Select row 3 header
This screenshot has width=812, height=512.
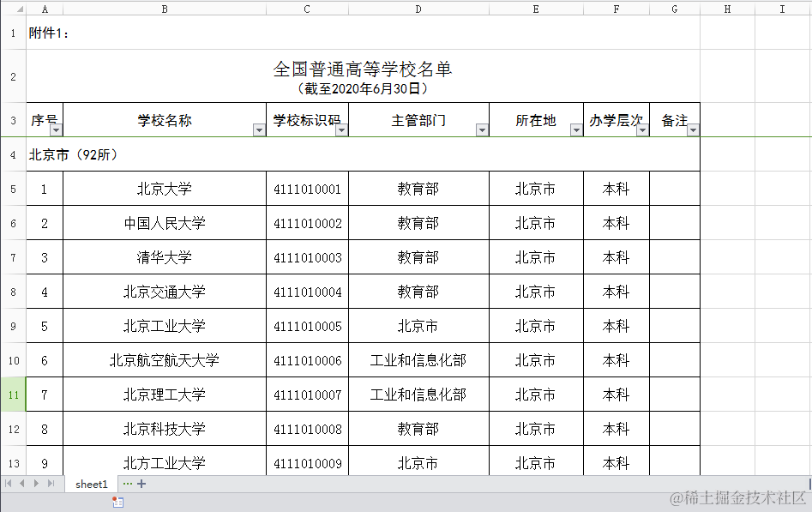(13, 120)
